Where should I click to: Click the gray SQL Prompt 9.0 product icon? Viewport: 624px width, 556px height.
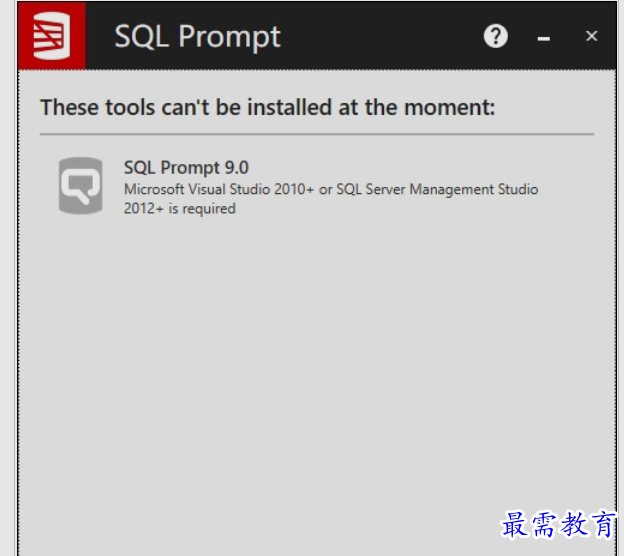pos(80,185)
